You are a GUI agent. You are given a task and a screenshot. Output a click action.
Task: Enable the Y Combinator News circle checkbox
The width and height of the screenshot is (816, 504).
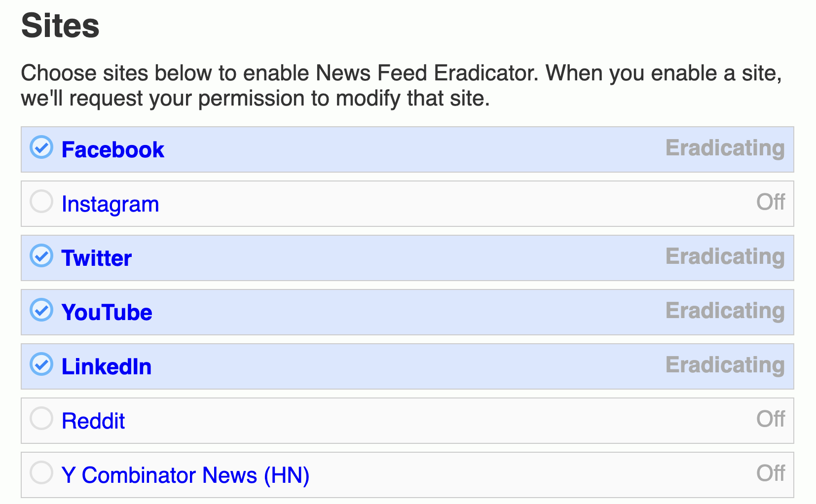pos(41,472)
